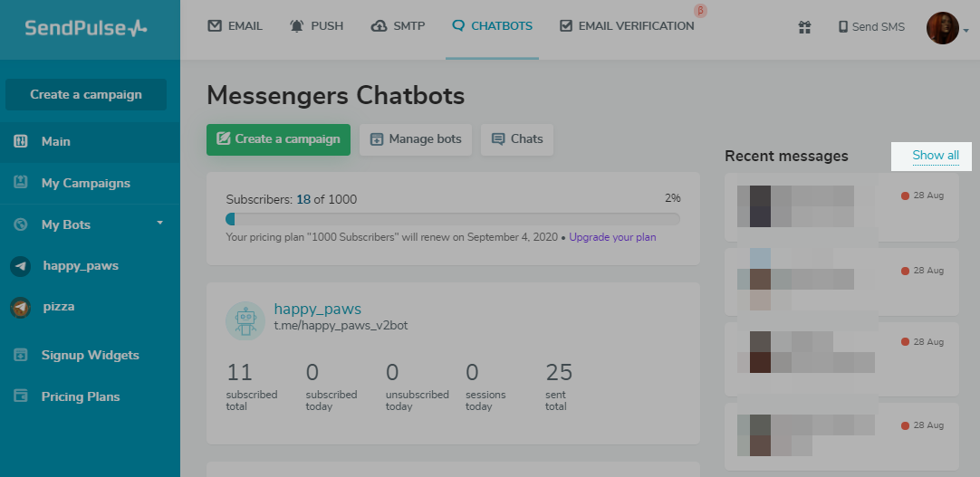Open the first recent message from 28 Aug
Screen dimensions: 980x477
coord(841,206)
